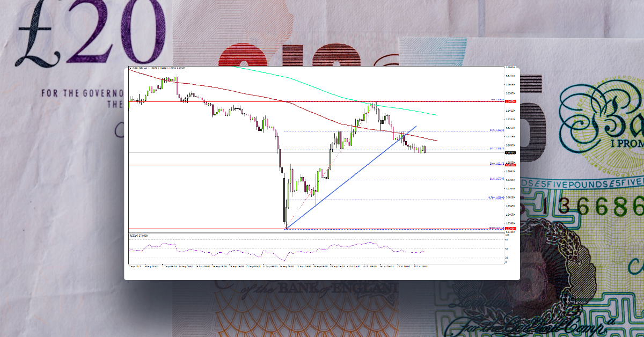Click the chart window title area

pos(322,67)
